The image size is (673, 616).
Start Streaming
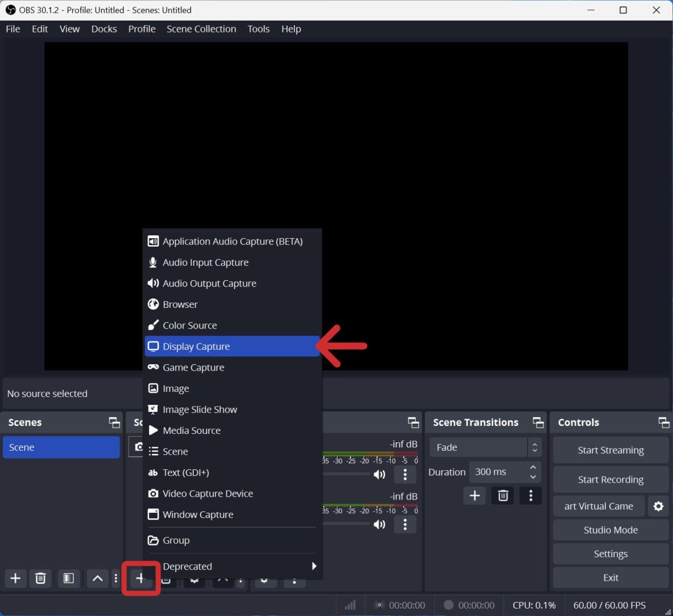coord(610,450)
